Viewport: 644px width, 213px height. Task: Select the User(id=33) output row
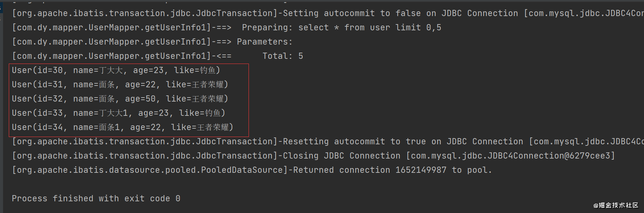pos(118,113)
